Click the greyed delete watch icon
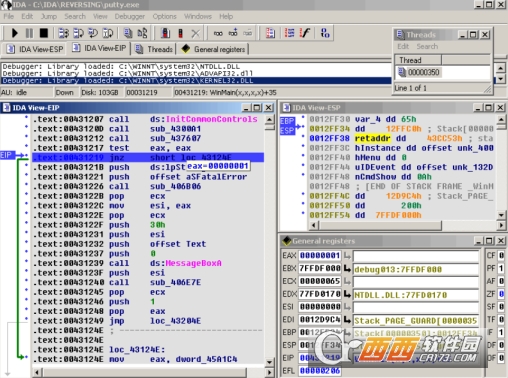 tap(247, 33)
